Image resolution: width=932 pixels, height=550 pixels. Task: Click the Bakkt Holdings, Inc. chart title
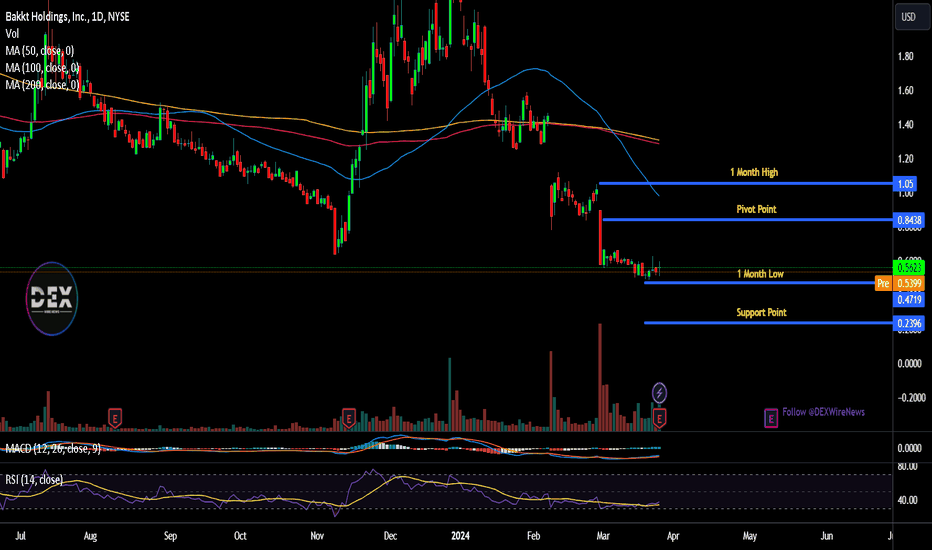point(67,17)
